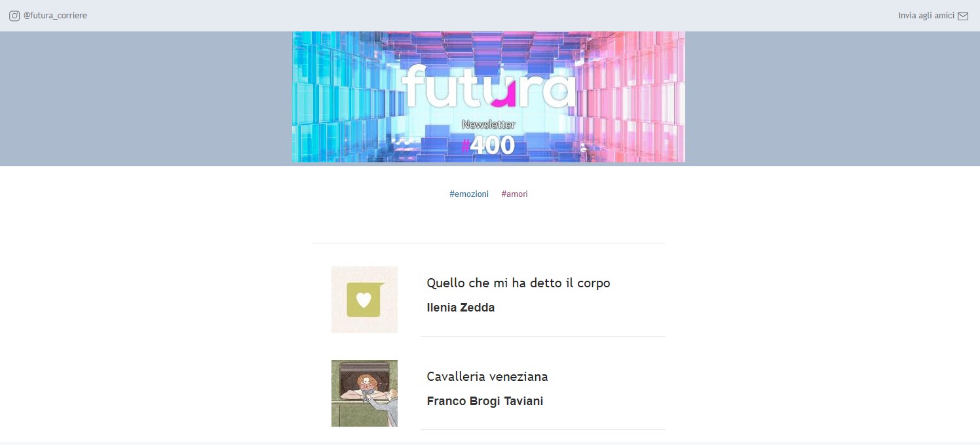Viewport: 980px width, 445px height.
Task: Open article Quello che mi ha detto il corpo
Action: click(x=518, y=283)
